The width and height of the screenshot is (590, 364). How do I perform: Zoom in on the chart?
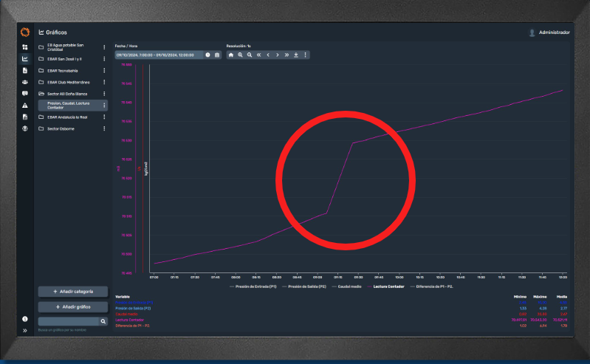click(x=240, y=55)
